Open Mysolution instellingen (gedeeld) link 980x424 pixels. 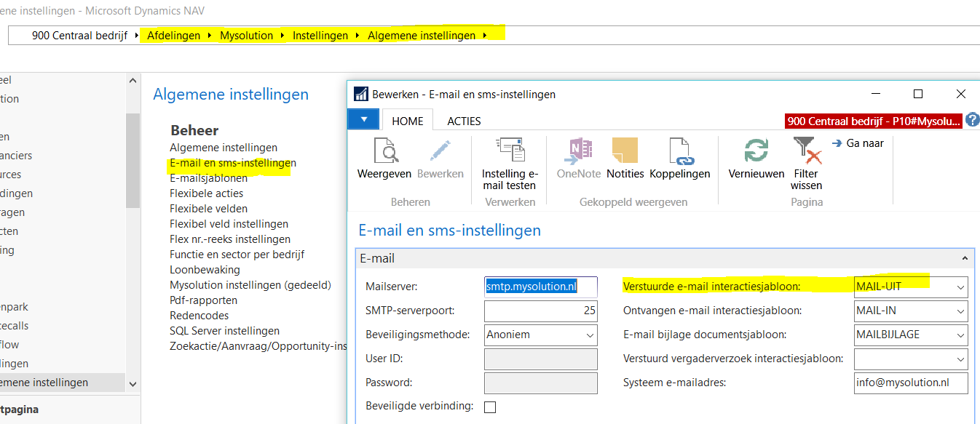pos(250,285)
